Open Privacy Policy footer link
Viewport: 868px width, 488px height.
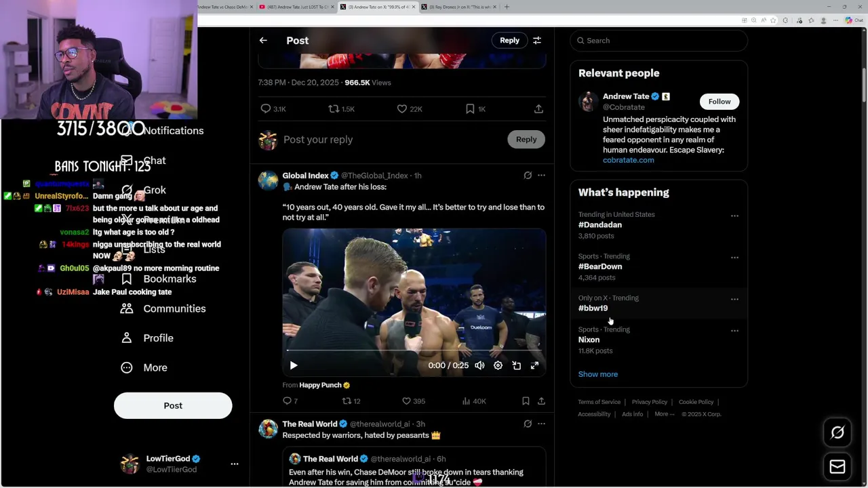point(650,402)
